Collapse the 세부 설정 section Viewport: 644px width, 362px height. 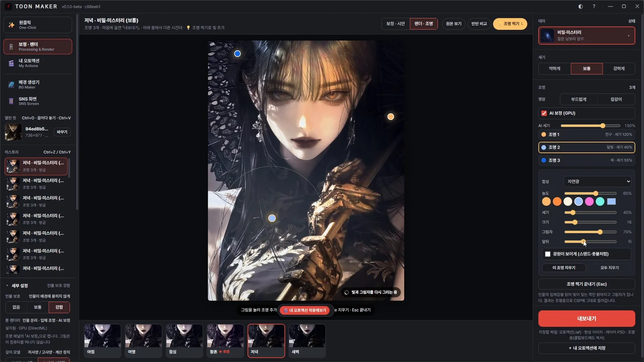(x=7, y=286)
